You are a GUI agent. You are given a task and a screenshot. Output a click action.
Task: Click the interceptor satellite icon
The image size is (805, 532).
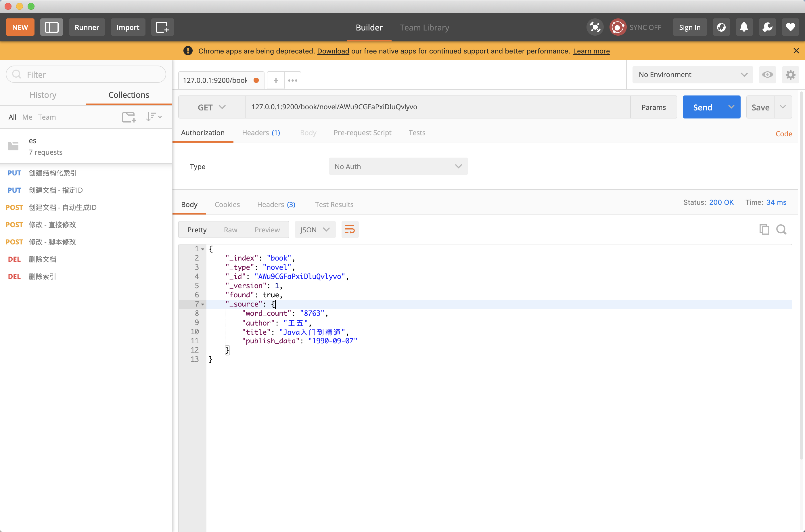(x=595, y=27)
